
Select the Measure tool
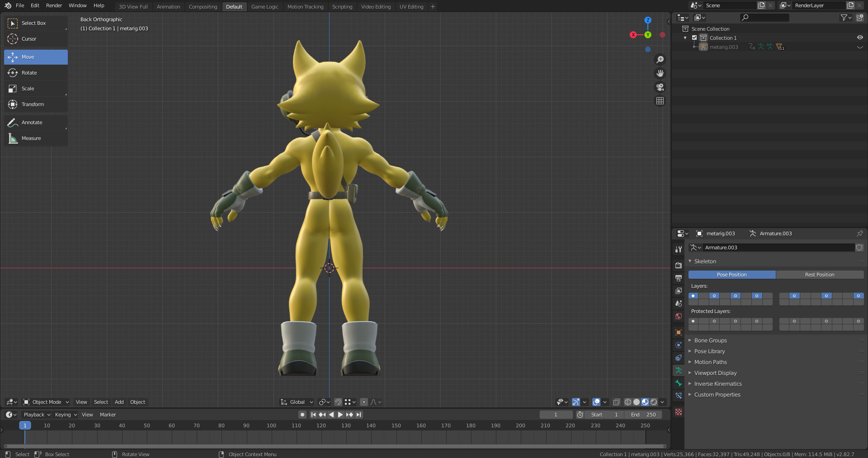point(36,138)
